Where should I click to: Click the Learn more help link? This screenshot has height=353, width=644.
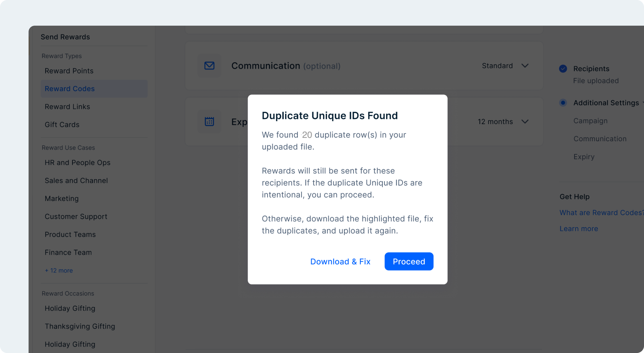tap(579, 229)
